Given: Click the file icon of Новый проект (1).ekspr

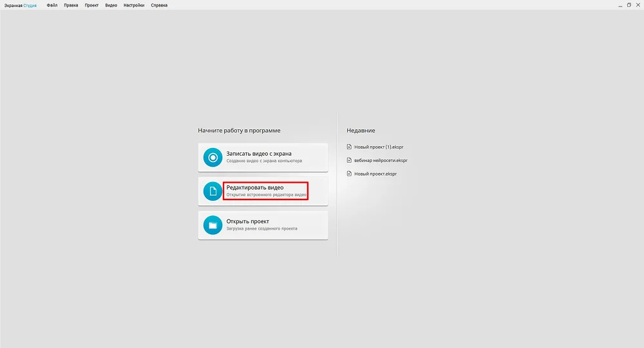Looking at the screenshot, I should pos(349,147).
